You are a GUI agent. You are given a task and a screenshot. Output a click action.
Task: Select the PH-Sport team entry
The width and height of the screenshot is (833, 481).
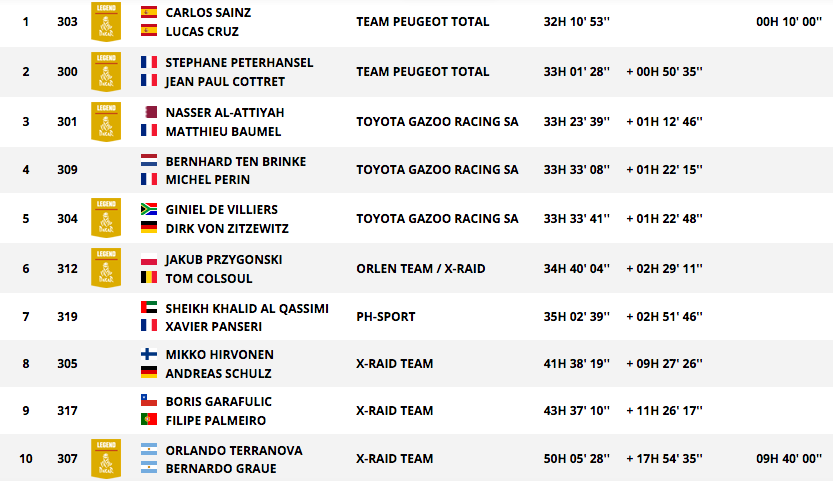click(x=386, y=317)
